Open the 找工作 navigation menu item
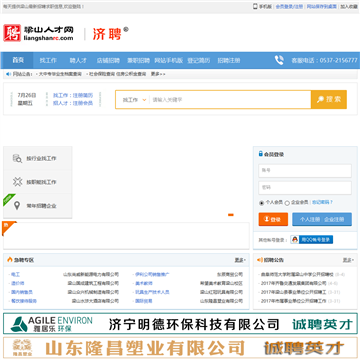 pyautogui.click(x=48, y=61)
